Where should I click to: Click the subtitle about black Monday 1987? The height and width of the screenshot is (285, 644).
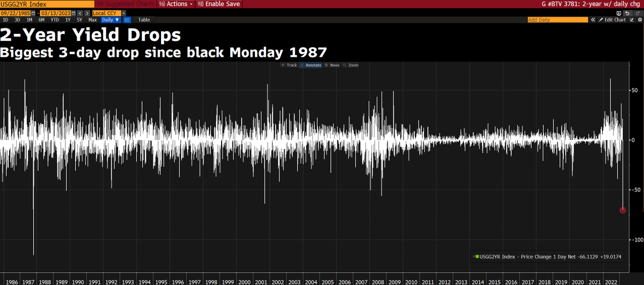(164, 53)
